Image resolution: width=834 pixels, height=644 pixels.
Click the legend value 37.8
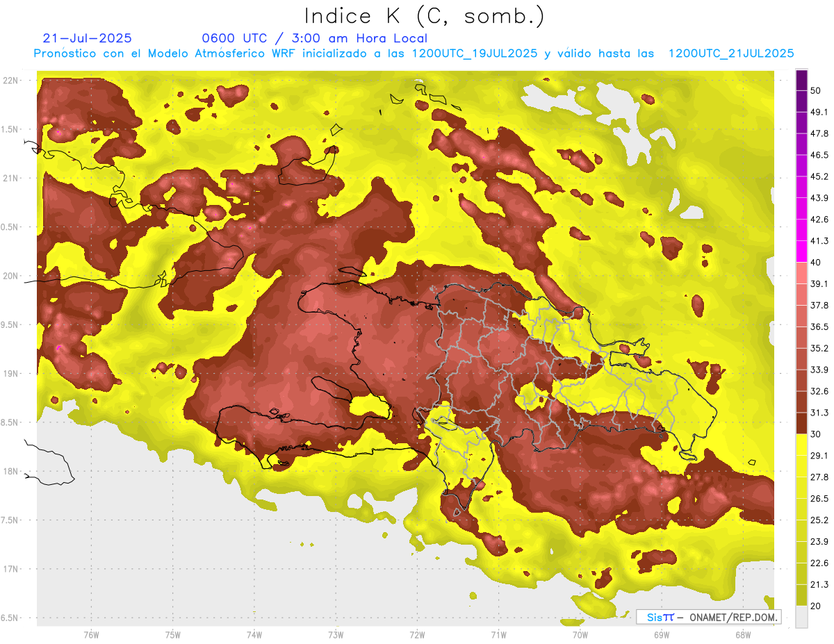click(x=820, y=306)
